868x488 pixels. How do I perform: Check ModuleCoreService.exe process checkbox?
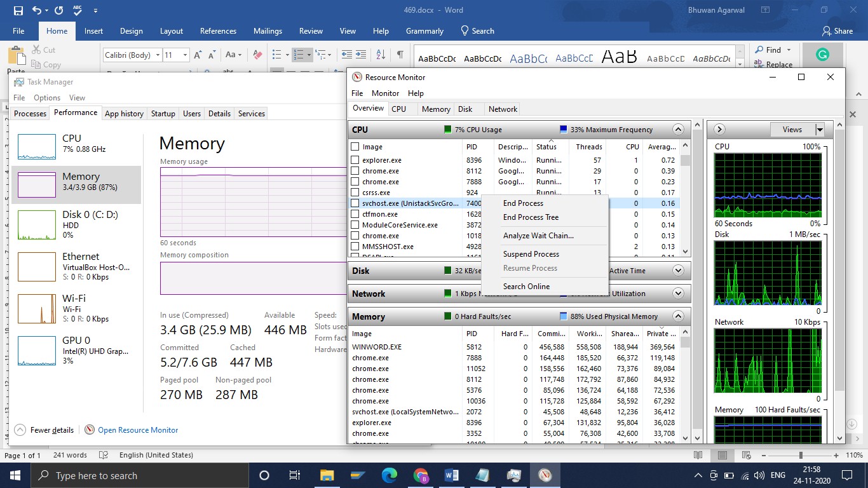point(355,225)
